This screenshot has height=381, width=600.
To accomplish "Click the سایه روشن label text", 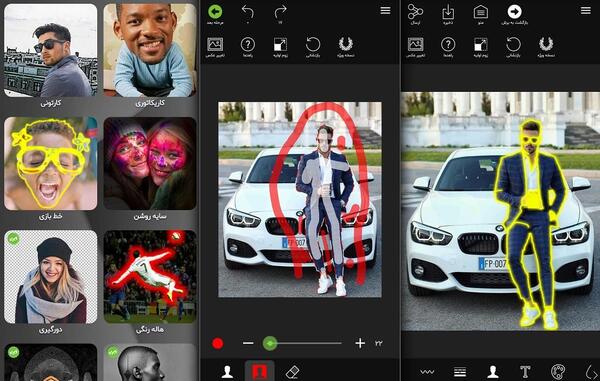I will (x=150, y=217).
